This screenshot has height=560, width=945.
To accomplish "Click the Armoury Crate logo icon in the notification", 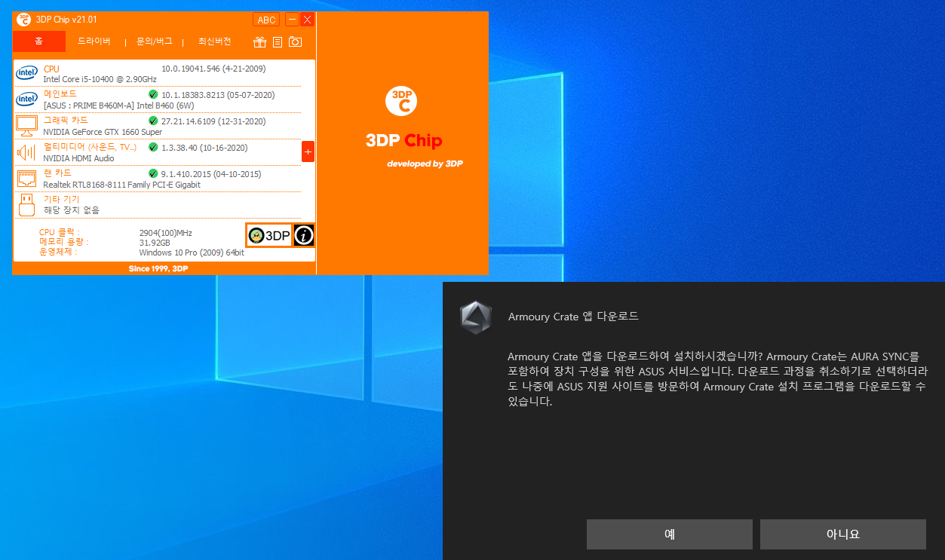I will [x=476, y=317].
